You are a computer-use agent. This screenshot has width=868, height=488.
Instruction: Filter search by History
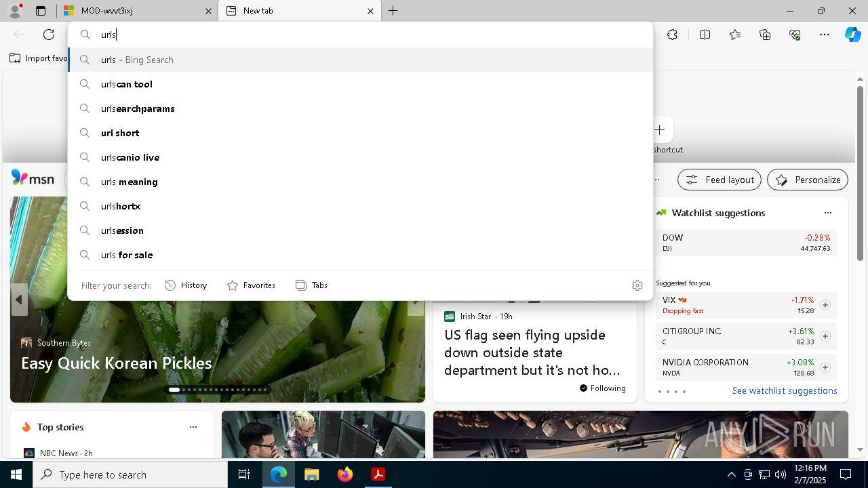pyautogui.click(x=186, y=285)
